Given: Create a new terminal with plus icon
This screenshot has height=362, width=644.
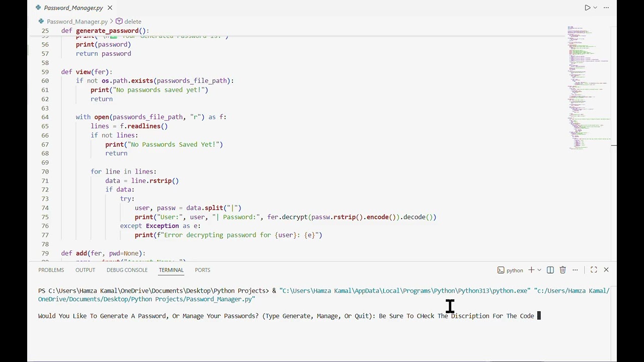Looking at the screenshot, I should pyautogui.click(x=531, y=270).
